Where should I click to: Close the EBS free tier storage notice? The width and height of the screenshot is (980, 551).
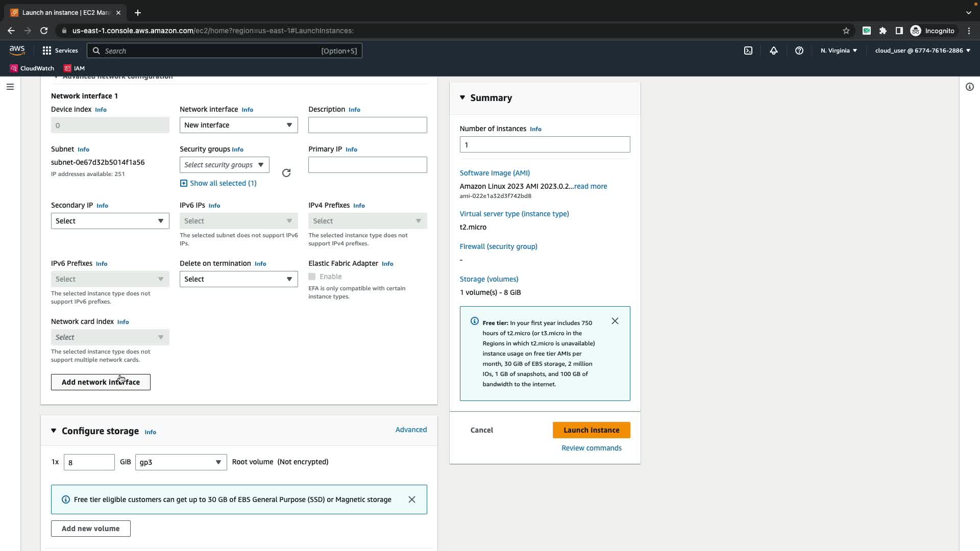coord(412,499)
